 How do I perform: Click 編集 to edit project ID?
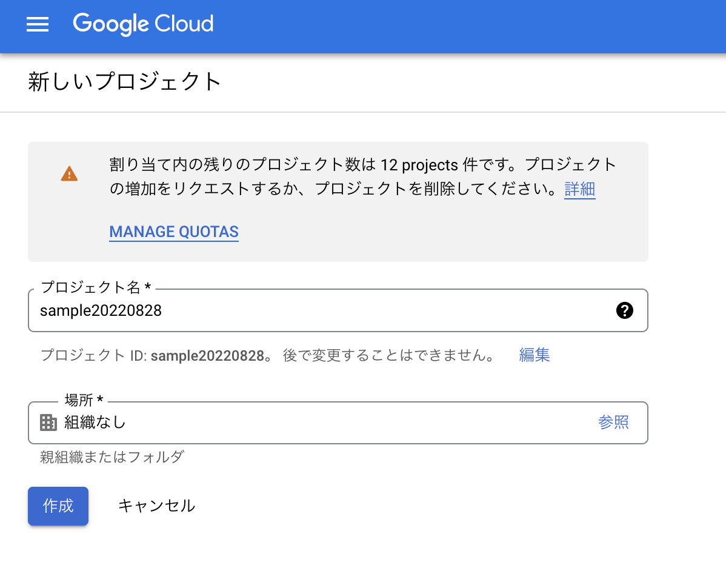click(x=535, y=355)
